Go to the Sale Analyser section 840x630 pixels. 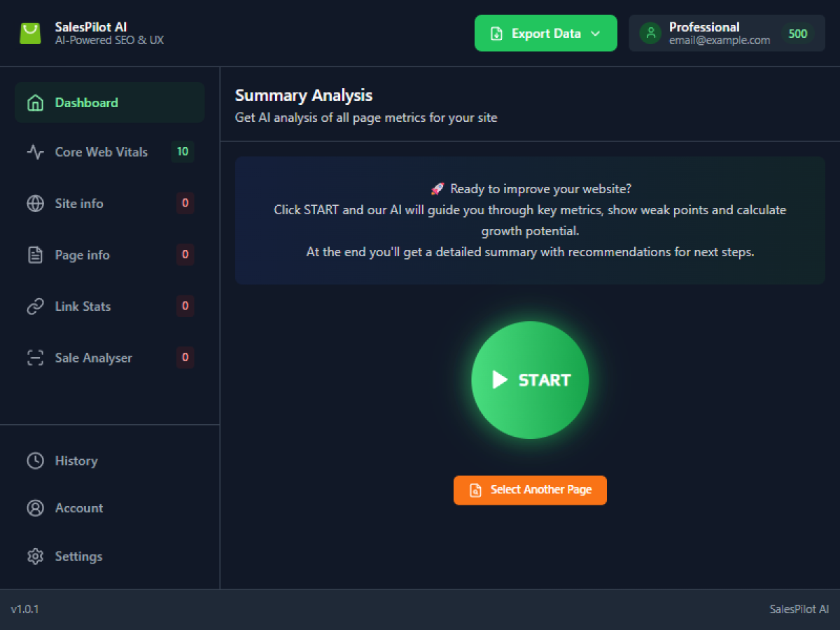pos(94,358)
